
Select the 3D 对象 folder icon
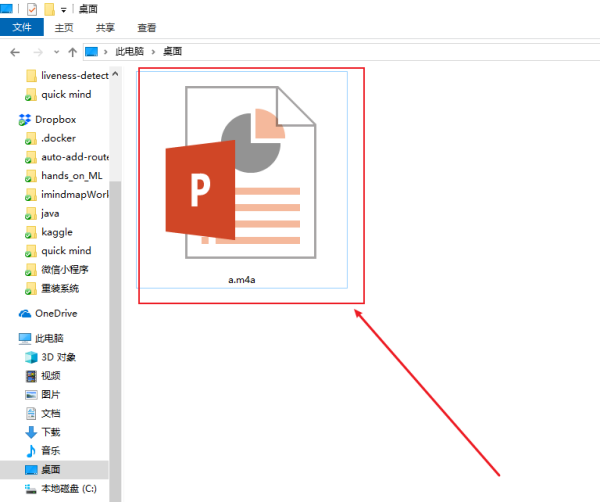tap(31, 357)
